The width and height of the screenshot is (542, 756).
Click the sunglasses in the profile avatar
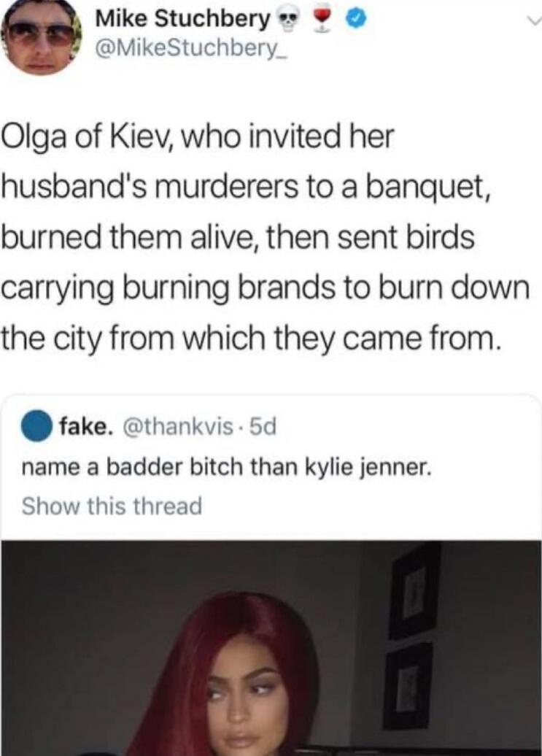[42, 34]
